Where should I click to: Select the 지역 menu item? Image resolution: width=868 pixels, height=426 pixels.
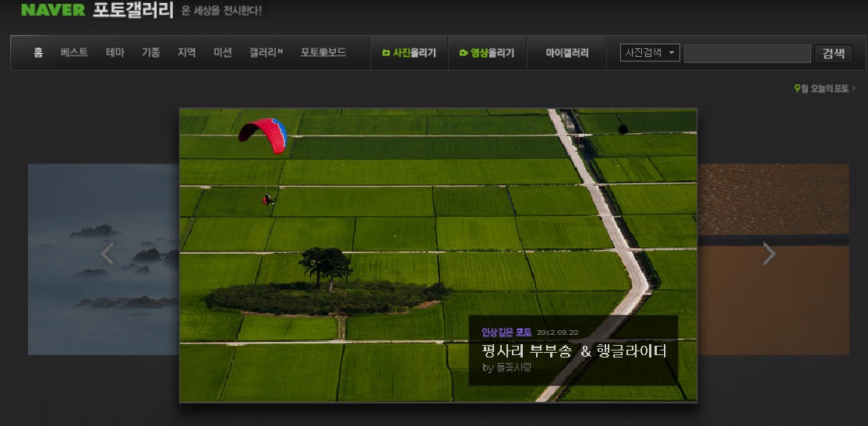(187, 53)
